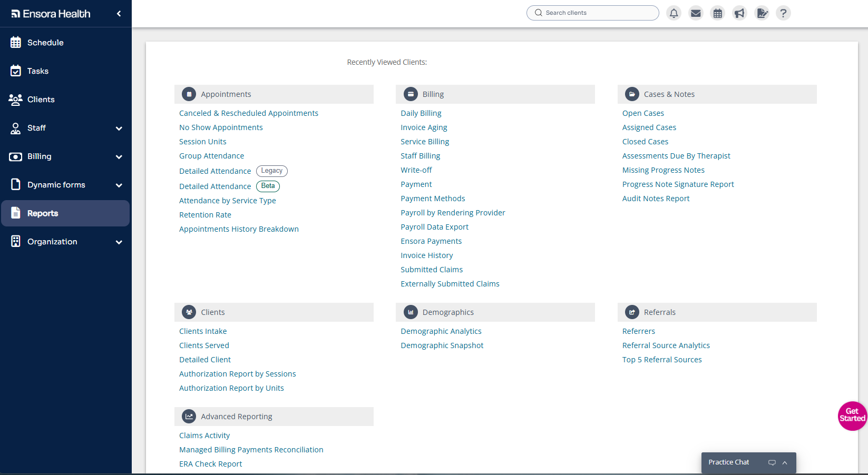Expand the Organization menu arrow
The image size is (868, 475).
coord(119,242)
